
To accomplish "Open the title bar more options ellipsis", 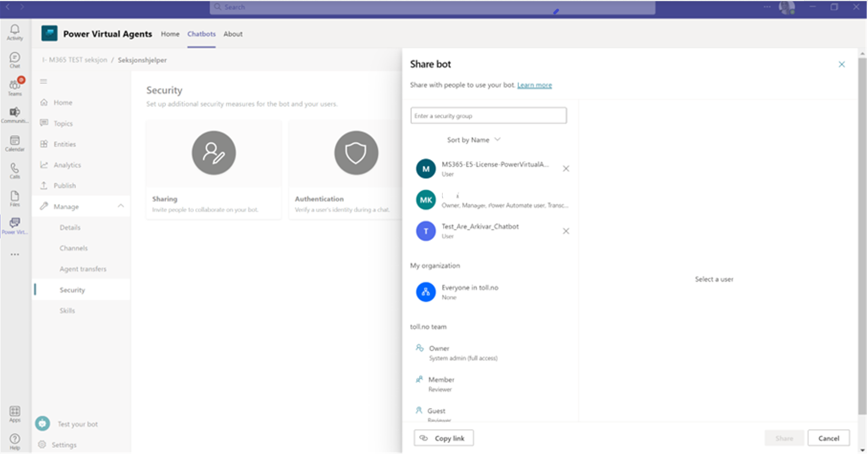I will point(767,7).
